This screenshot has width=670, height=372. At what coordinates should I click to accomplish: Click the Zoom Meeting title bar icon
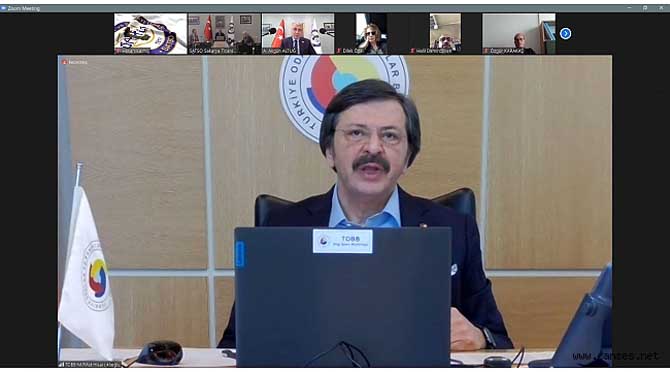click(3, 8)
